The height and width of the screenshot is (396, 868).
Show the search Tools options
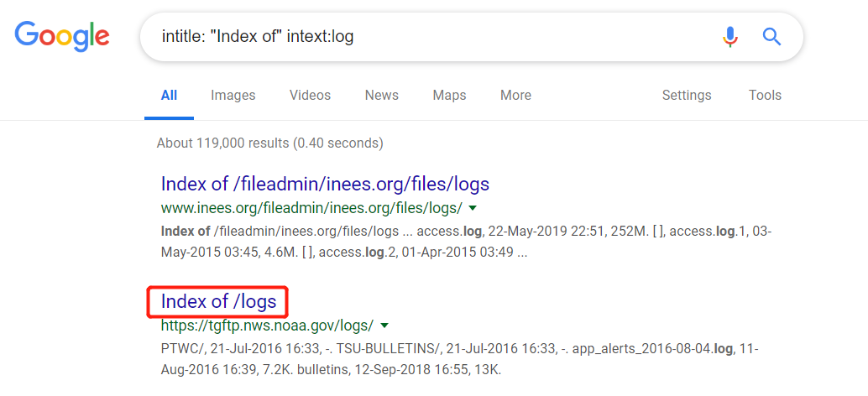pos(765,95)
